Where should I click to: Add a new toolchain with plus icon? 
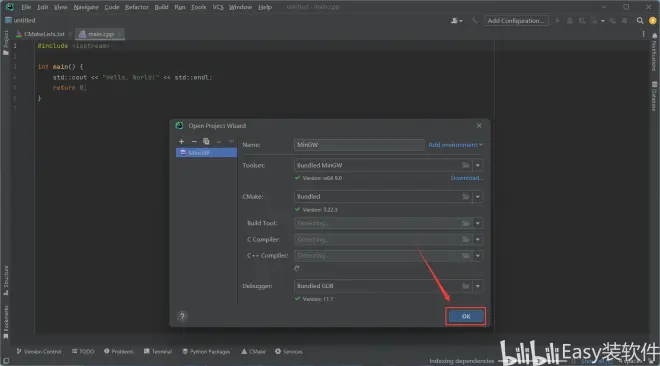coord(181,141)
